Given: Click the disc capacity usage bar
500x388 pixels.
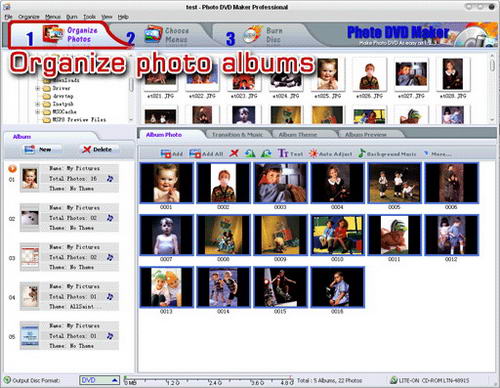Looking at the screenshot, I should coord(208,380).
